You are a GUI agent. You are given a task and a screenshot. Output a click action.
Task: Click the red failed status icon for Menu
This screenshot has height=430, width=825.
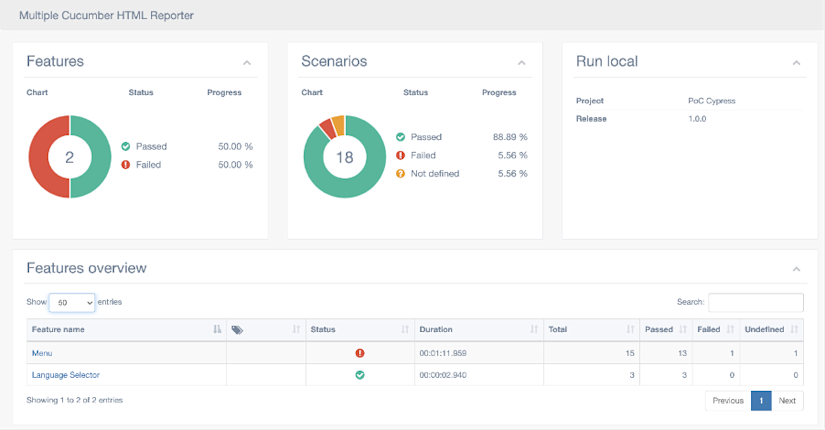click(x=360, y=353)
